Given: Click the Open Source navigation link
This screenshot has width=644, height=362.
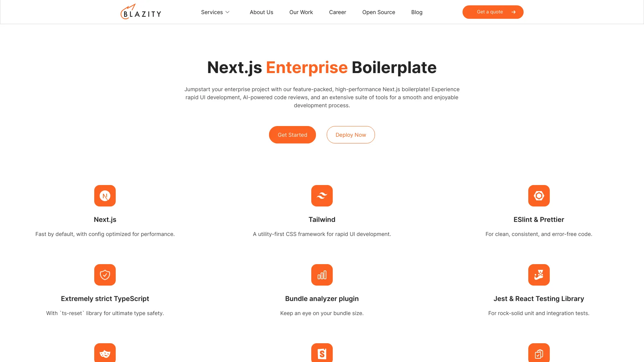Looking at the screenshot, I should [x=379, y=12].
